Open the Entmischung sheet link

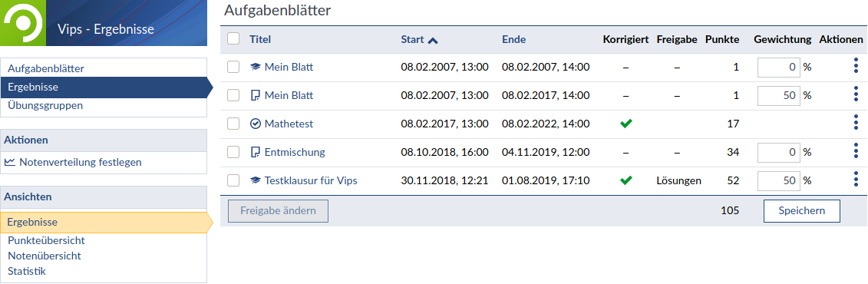(x=295, y=152)
